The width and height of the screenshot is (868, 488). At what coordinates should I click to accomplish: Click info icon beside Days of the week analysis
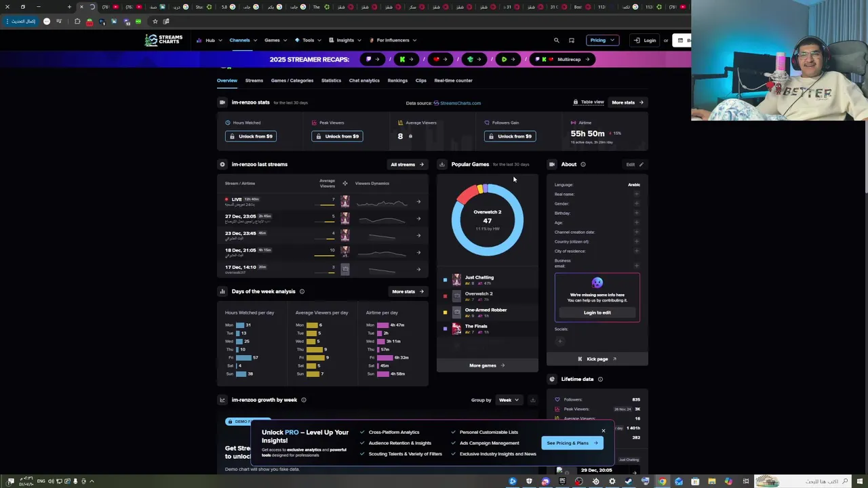pyautogui.click(x=302, y=291)
